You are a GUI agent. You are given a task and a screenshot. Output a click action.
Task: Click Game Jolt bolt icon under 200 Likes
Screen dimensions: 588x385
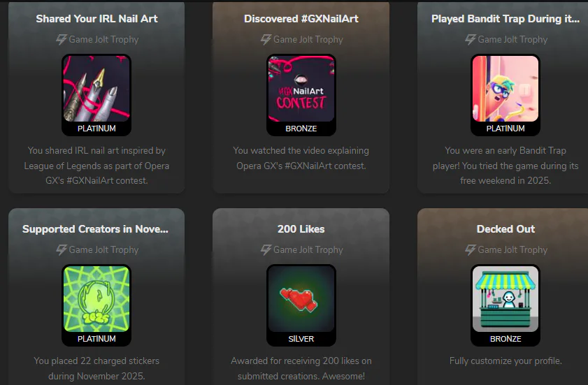pyautogui.click(x=266, y=249)
